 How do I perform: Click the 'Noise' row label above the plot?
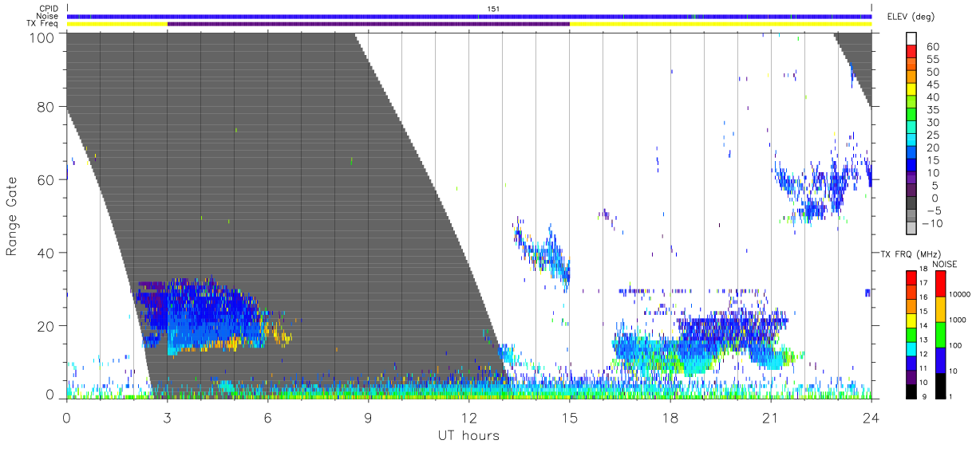pyautogui.click(x=49, y=16)
